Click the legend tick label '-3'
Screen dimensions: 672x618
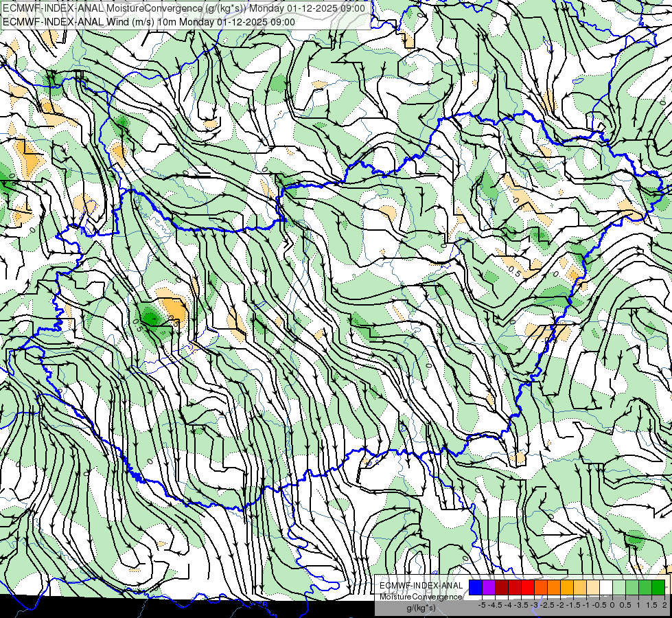pos(535,605)
